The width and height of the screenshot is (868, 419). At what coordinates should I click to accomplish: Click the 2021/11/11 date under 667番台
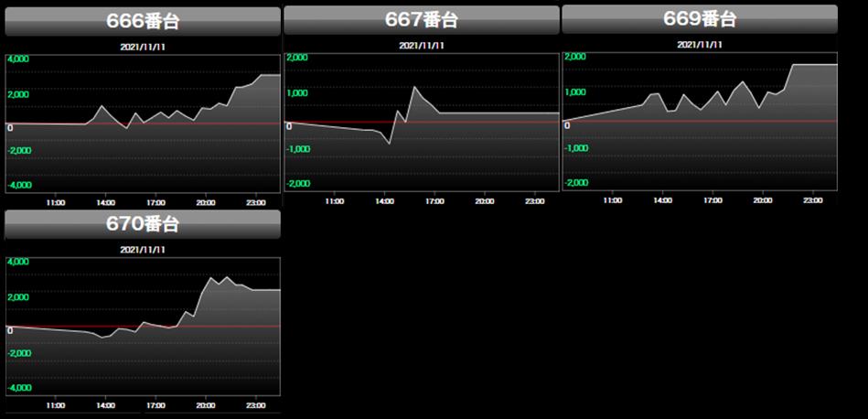422,45
